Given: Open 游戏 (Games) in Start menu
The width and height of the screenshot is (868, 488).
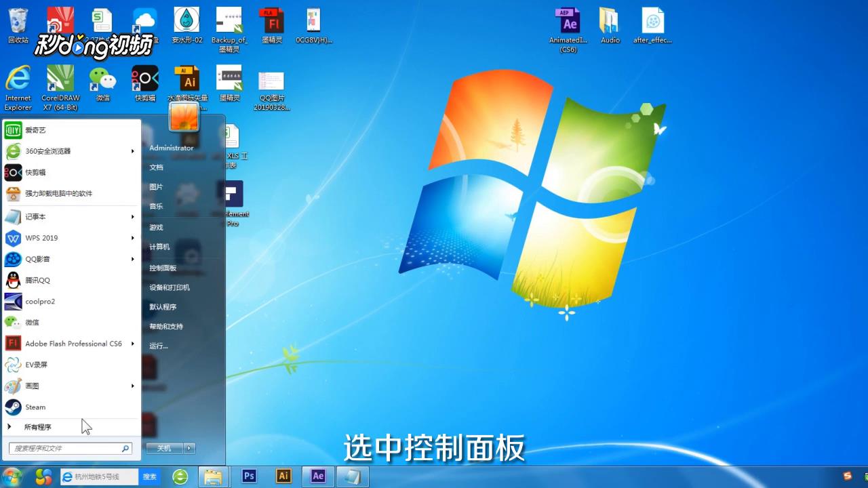Looking at the screenshot, I should [x=157, y=228].
